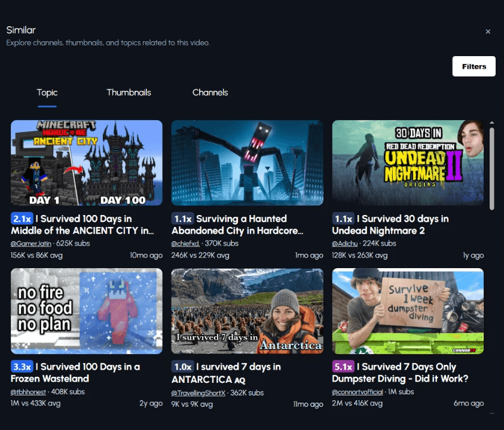
Task: Click the 9K vs 9K avg stat
Action: [192, 404]
